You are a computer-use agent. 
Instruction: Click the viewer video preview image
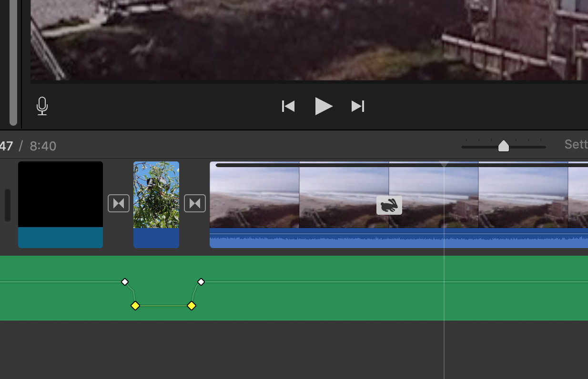[309, 40]
